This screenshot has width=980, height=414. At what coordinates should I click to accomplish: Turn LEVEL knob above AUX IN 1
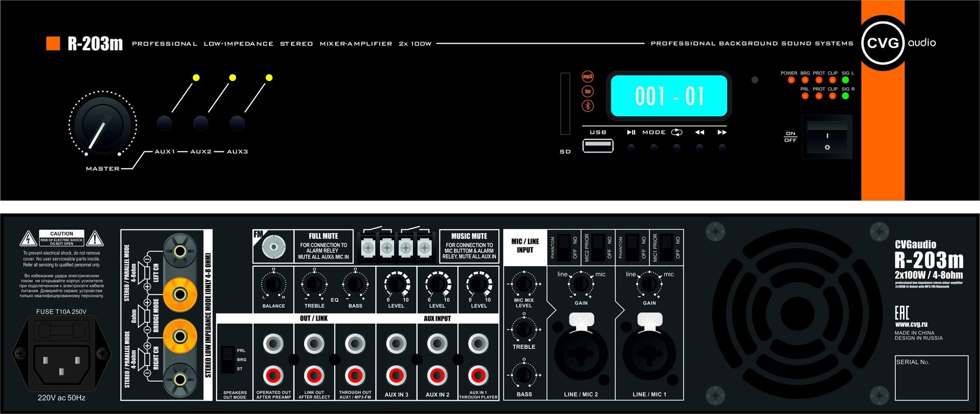click(479, 284)
